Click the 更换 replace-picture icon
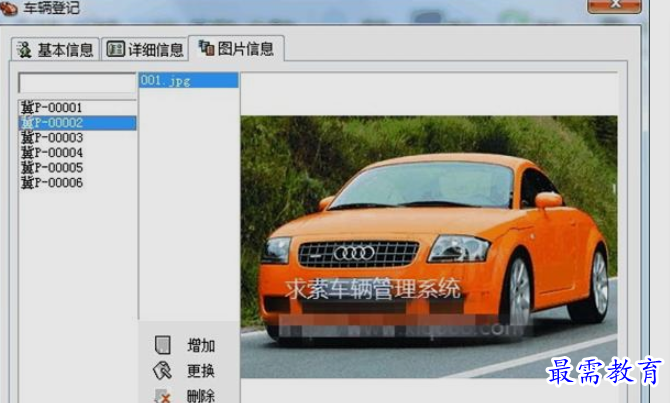This screenshot has height=403, width=670. click(162, 371)
